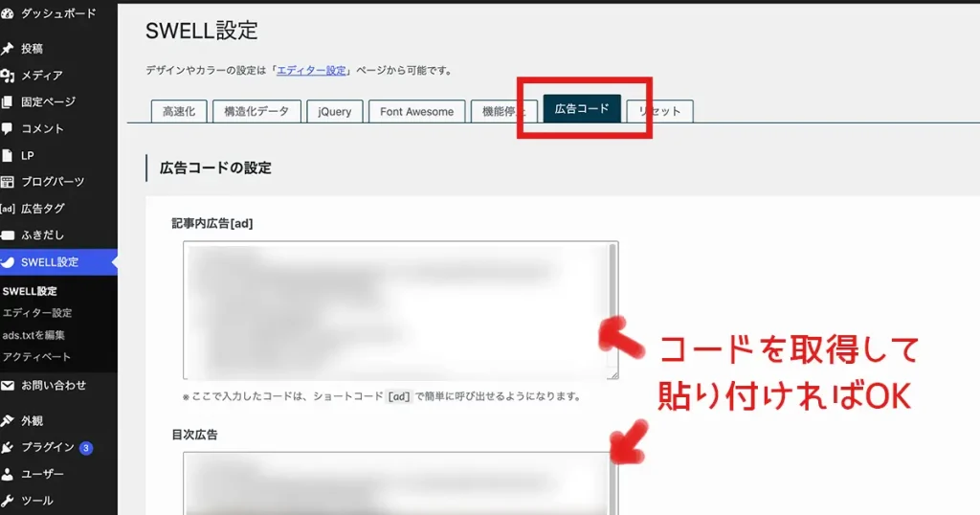Click the user icon beside ユーザー

[x=7, y=475]
